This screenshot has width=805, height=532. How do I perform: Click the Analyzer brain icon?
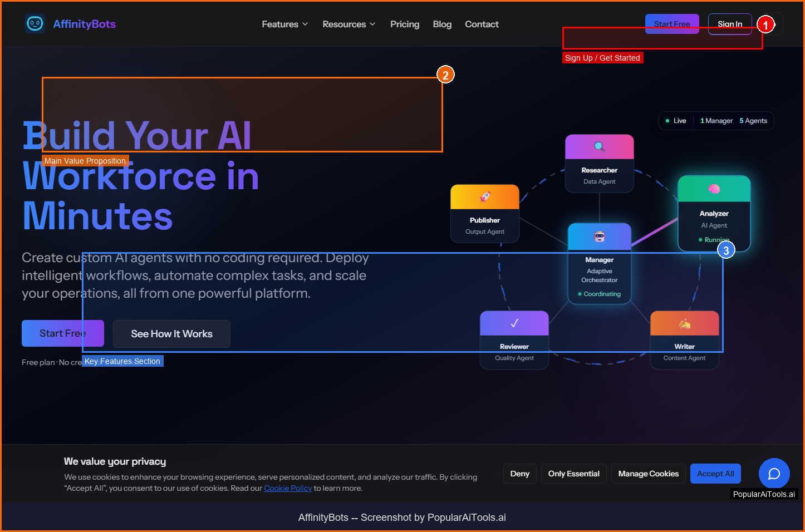(x=714, y=189)
